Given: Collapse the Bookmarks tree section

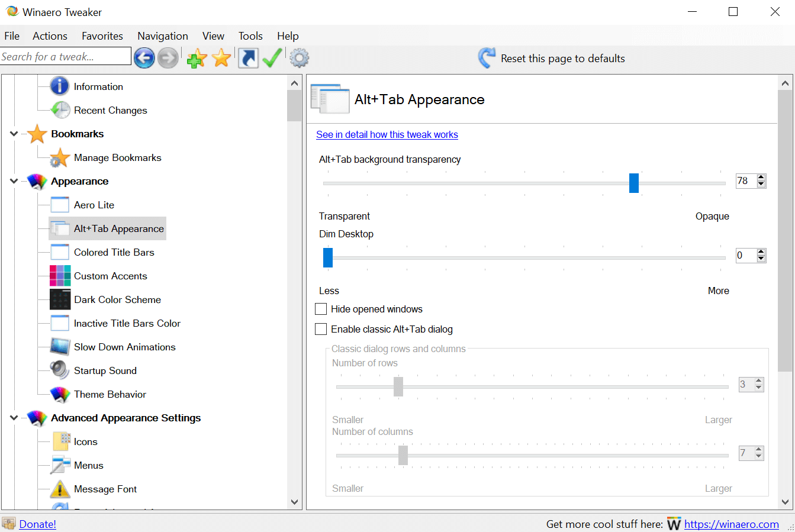Looking at the screenshot, I should pyautogui.click(x=13, y=134).
